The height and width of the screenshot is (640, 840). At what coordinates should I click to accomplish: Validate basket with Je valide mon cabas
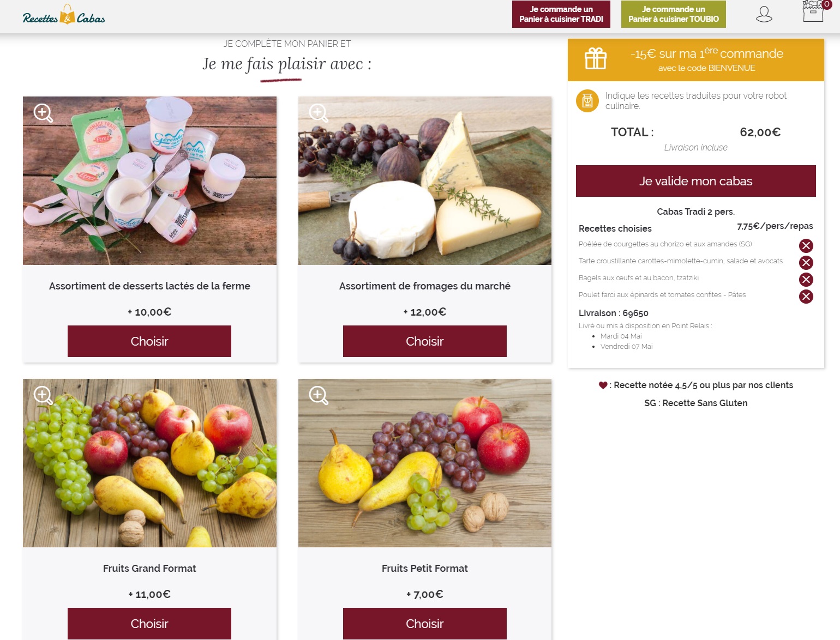[x=695, y=181]
